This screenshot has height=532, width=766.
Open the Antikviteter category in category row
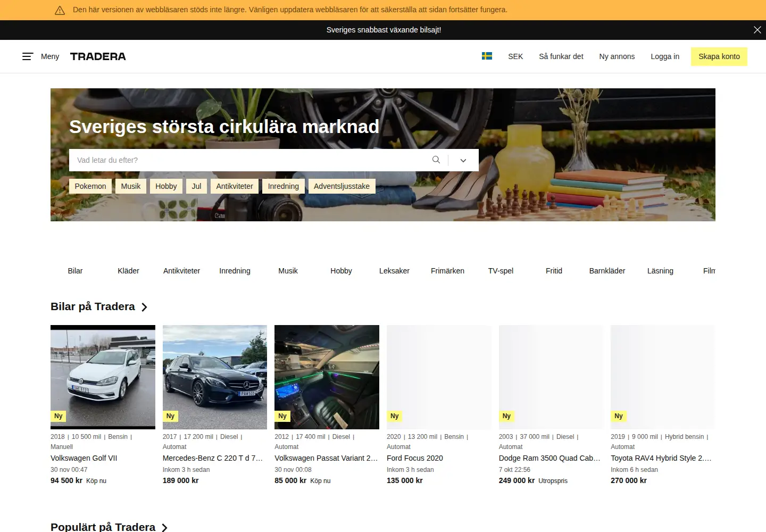pyautogui.click(x=181, y=271)
